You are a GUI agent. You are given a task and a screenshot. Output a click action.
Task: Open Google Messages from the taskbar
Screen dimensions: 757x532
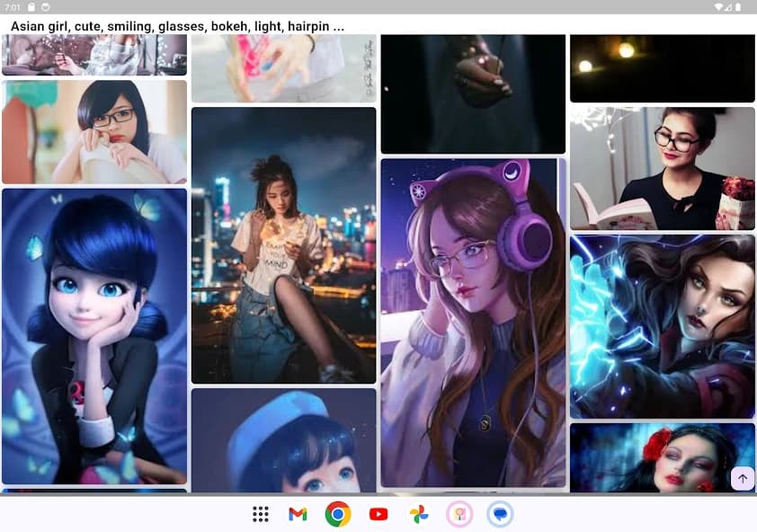click(498, 514)
